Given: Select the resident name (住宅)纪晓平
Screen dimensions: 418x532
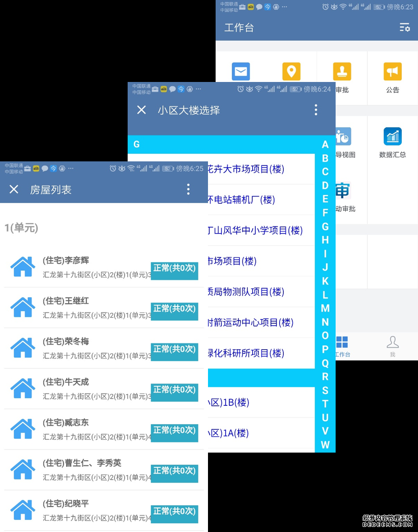Looking at the screenshot, I should pyautogui.click(x=66, y=503).
